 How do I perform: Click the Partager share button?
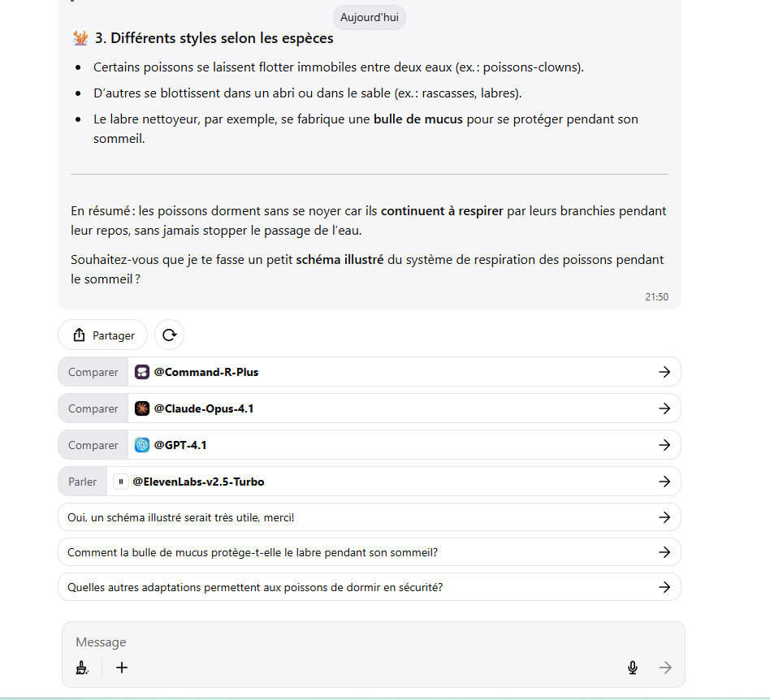[102, 335]
